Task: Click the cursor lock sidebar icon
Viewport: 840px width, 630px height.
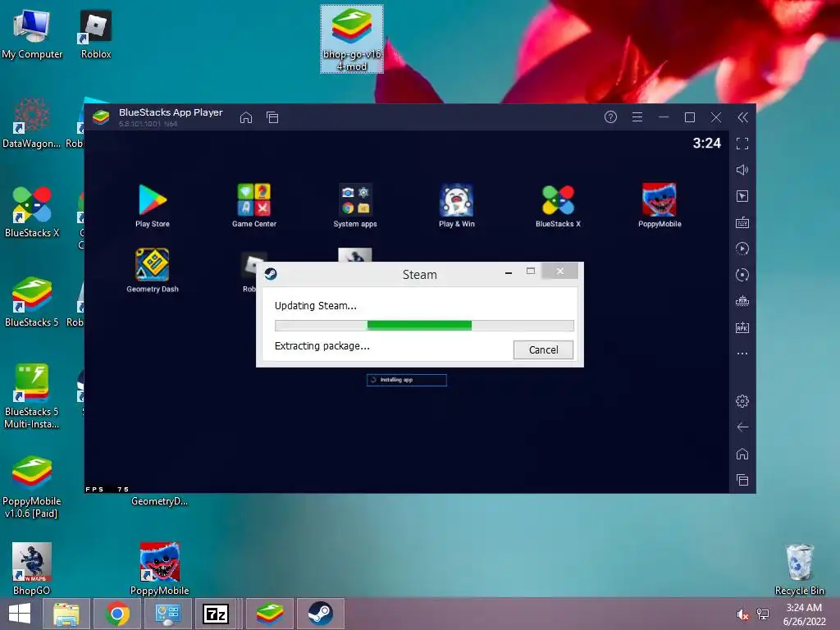Action: pyautogui.click(x=742, y=196)
